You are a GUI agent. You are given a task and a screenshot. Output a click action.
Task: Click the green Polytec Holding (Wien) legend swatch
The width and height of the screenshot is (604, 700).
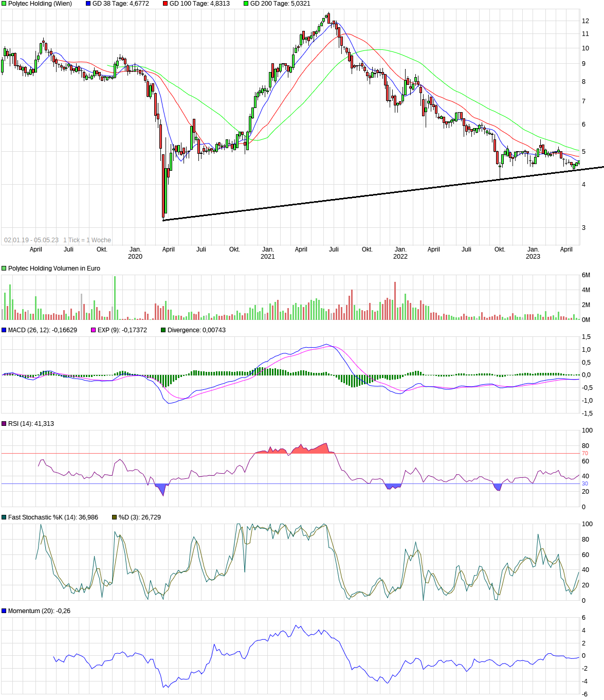[4, 4]
